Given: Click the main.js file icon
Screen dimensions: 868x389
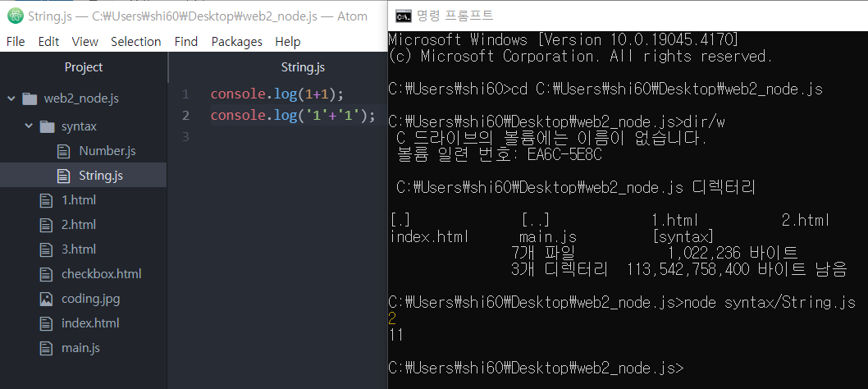Looking at the screenshot, I should 46,349.
